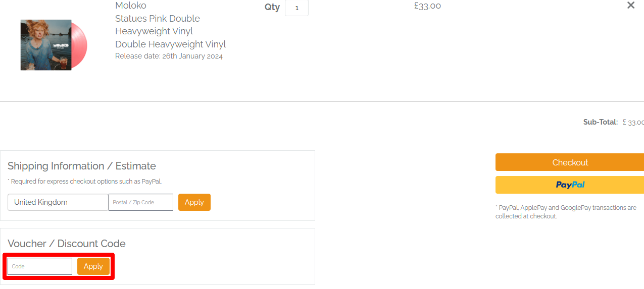Click the £33.00 item price
Image resolution: width=644 pixels, height=289 pixels.
click(427, 6)
